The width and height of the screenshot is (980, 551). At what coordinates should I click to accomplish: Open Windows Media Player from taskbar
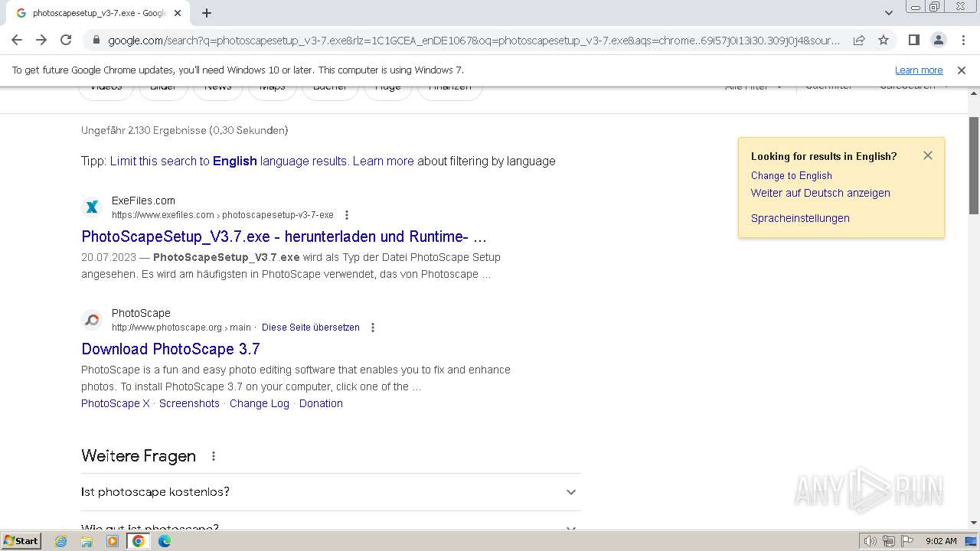113,541
